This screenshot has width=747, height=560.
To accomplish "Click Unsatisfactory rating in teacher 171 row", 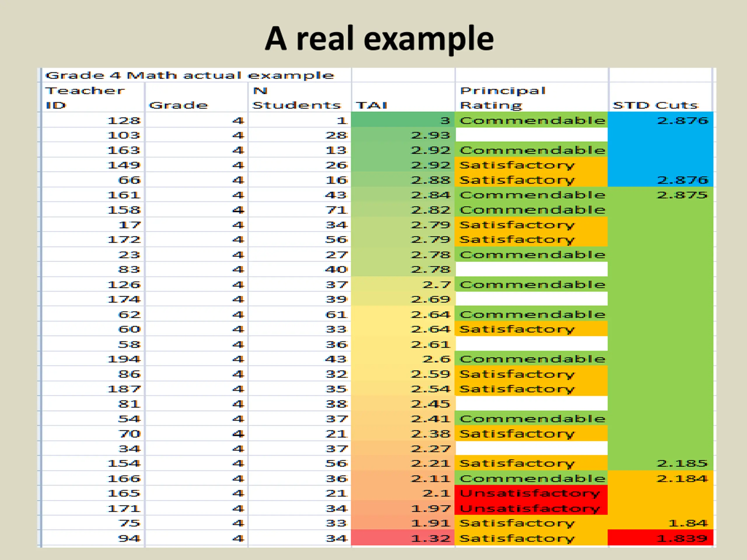I will pyautogui.click(x=531, y=508).
